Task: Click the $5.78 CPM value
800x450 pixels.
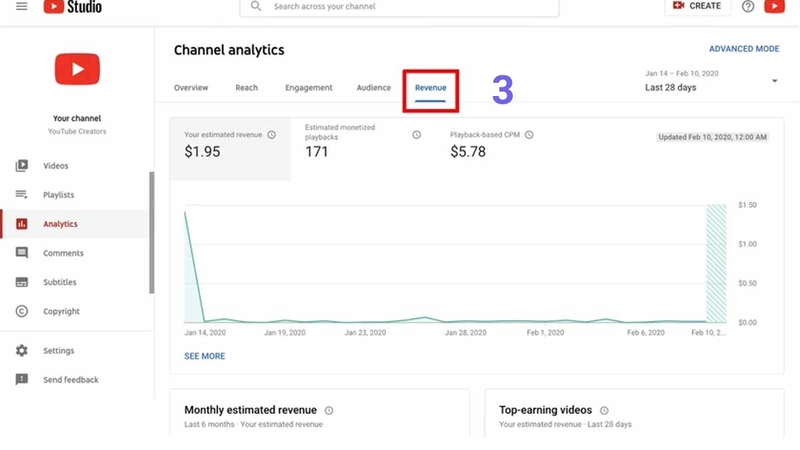Action: coord(468,152)
